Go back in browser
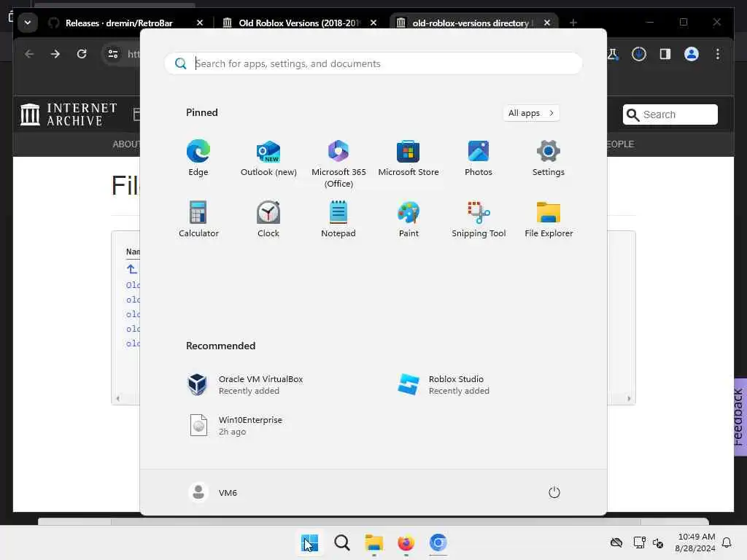Image resolution: width=747 pixels, height=560 pixels. (29, 54)
